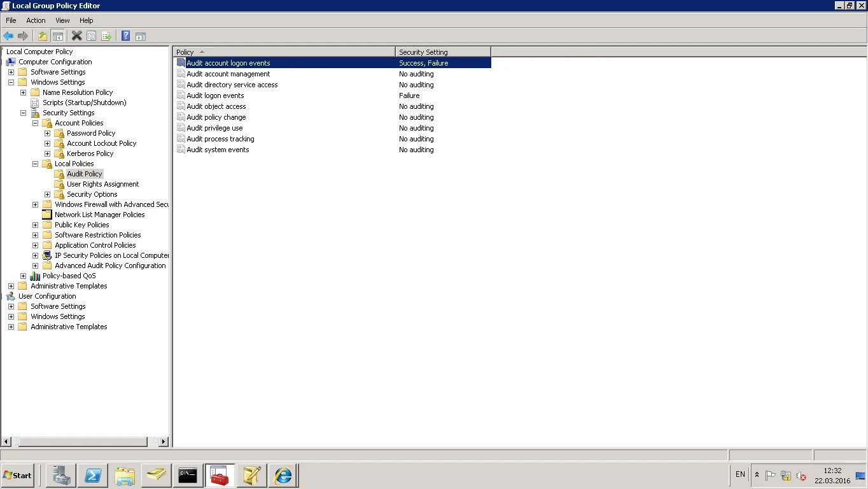Open the Action menu
The height and width of the screenshot is (489, 868).
coord(36,20)
